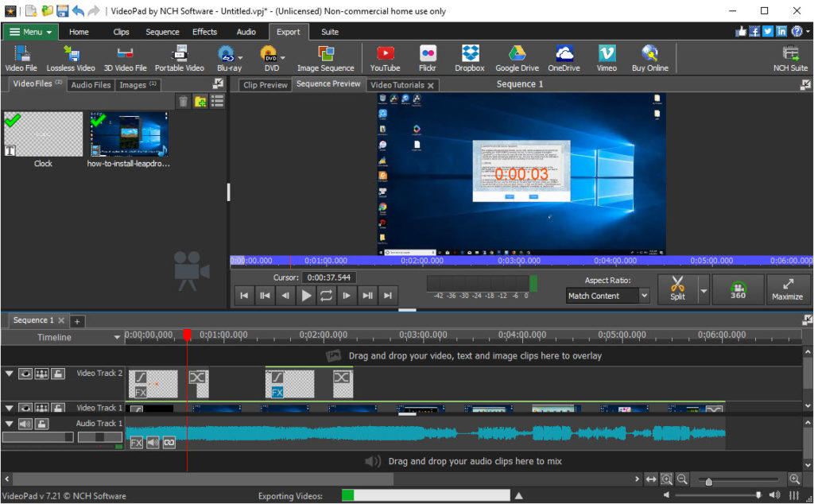
Task: Open the Split button's dropdown arrow
Action: [x=703, y=289]
